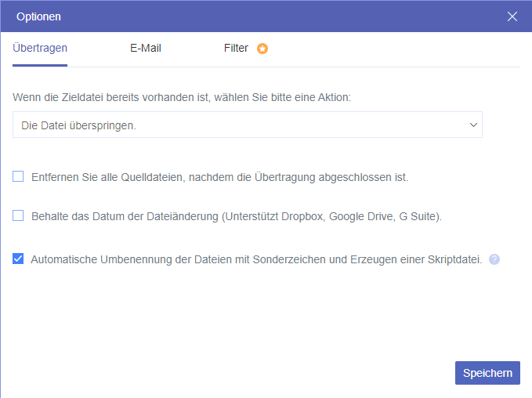Image resolution: width=532 pixels, height=398 pixels.
Task: Click the orange star icon beside Filter
Action: (x=262, y=49)
